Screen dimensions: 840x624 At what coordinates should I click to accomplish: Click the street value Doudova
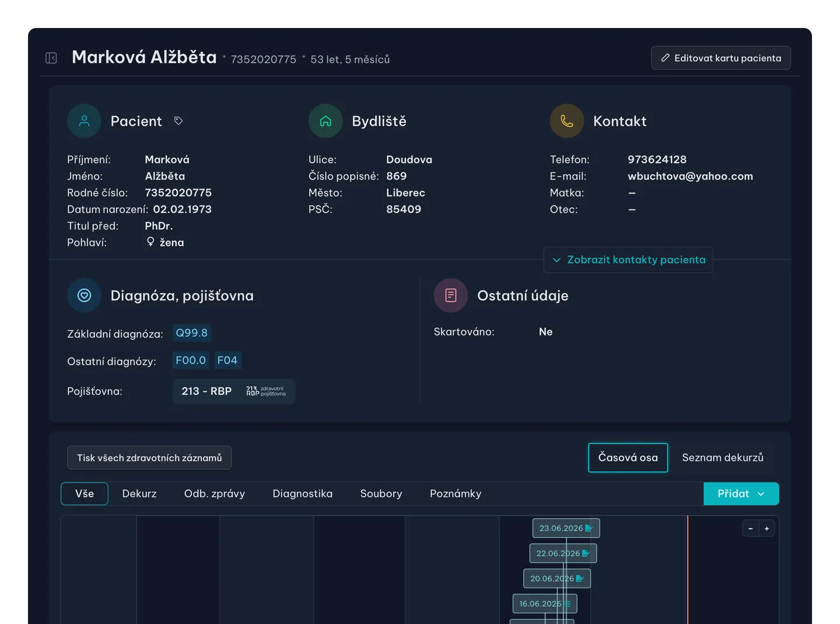tap(409, 159)
